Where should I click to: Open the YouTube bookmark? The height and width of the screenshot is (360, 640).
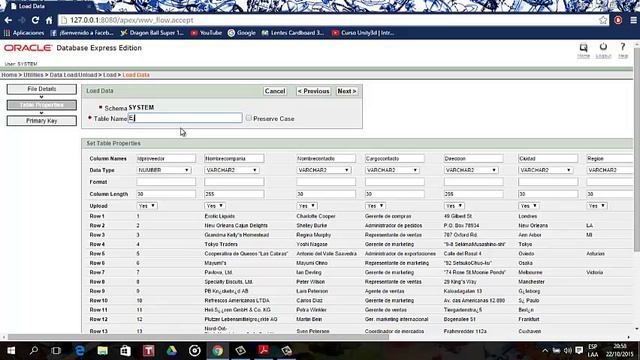[x=206, y=33]
